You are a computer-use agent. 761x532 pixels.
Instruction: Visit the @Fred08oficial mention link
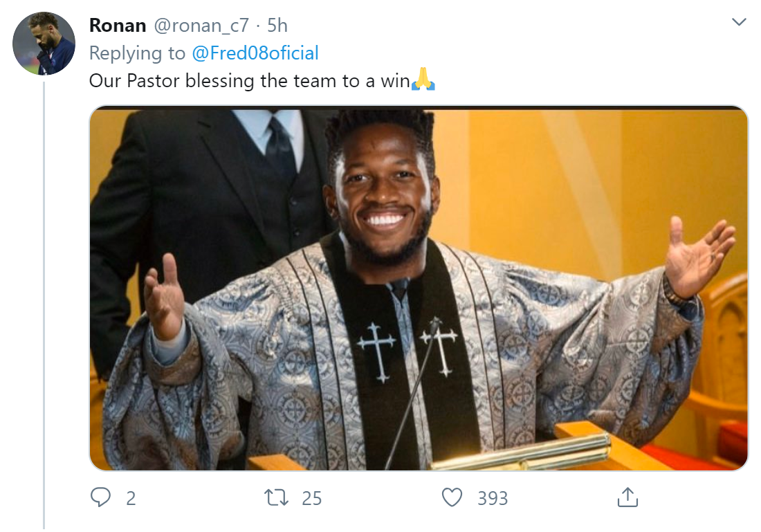point(255,53)
